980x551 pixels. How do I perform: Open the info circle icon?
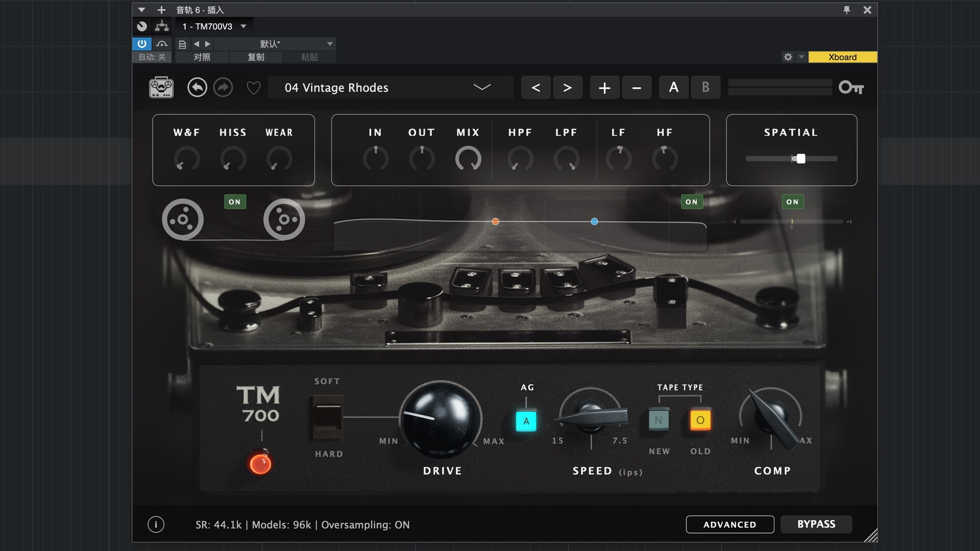tap(156, 524)
